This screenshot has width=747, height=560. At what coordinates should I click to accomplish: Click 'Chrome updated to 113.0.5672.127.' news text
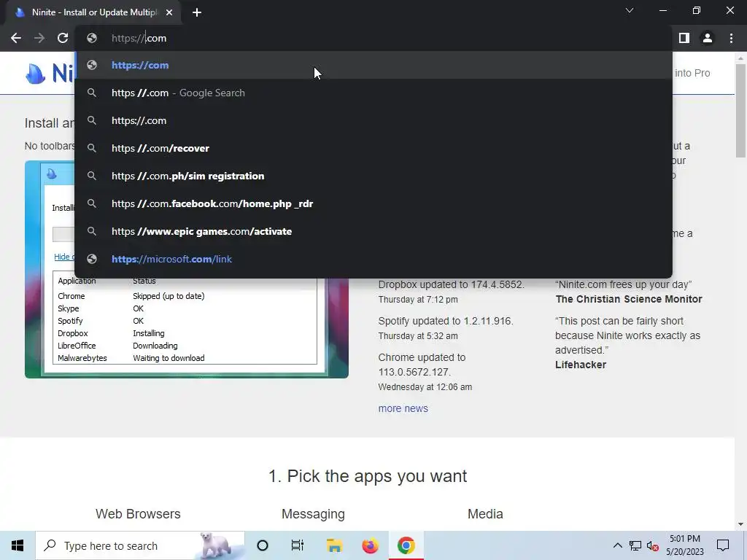422,365
